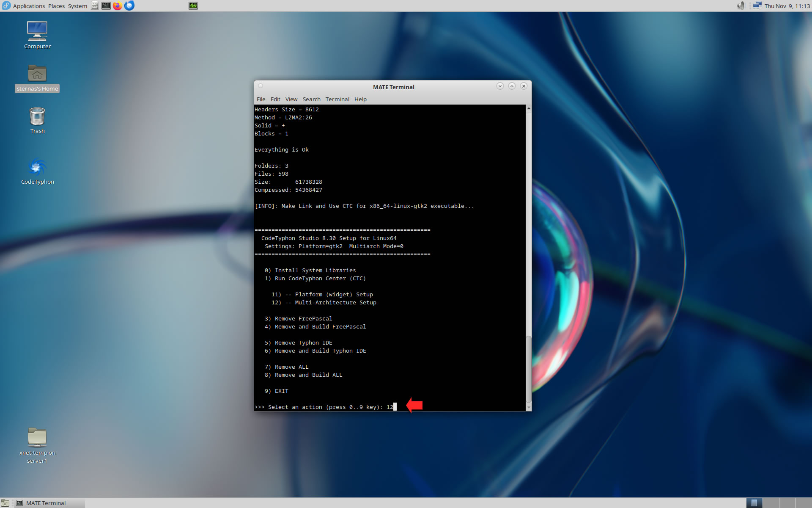
Task: Open the Applications menu
Action: (x=29, y=6)
